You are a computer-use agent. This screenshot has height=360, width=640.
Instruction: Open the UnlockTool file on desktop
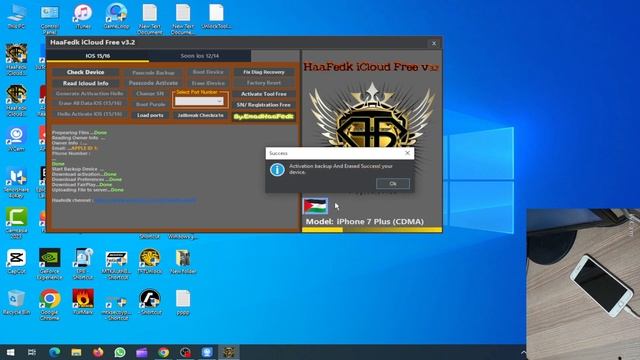[x=216, y=16]
